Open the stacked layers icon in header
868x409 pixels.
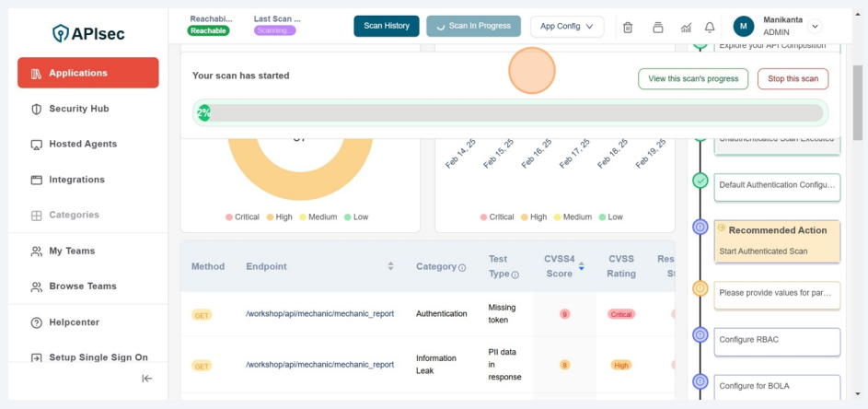pyautogui.click(x=657, y=27)
